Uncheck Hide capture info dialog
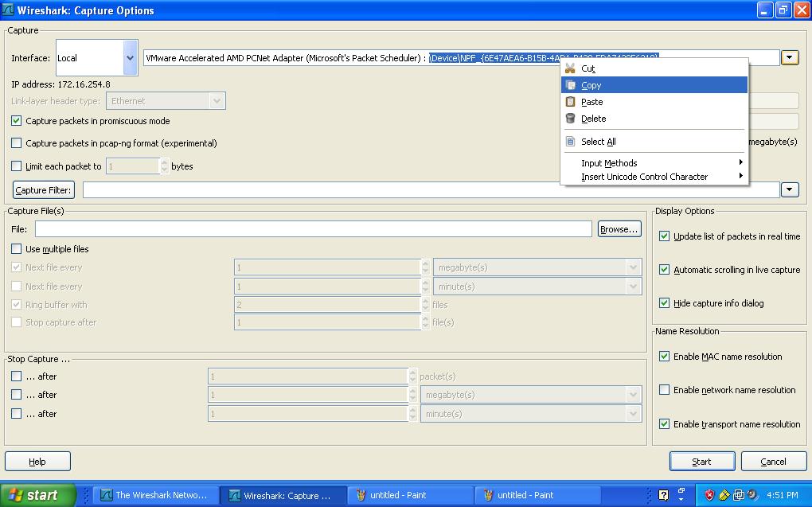Screen dimensions: 812x507 (664, 303)
